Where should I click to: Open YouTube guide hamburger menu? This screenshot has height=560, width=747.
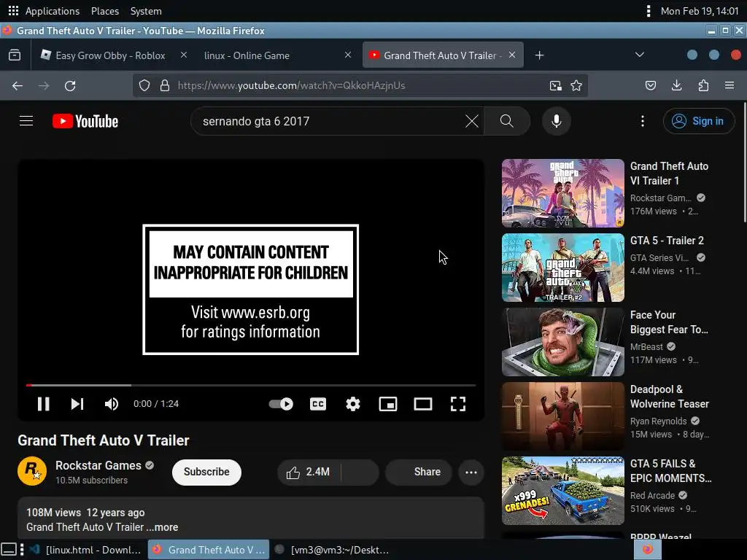(x=26, y=121)
